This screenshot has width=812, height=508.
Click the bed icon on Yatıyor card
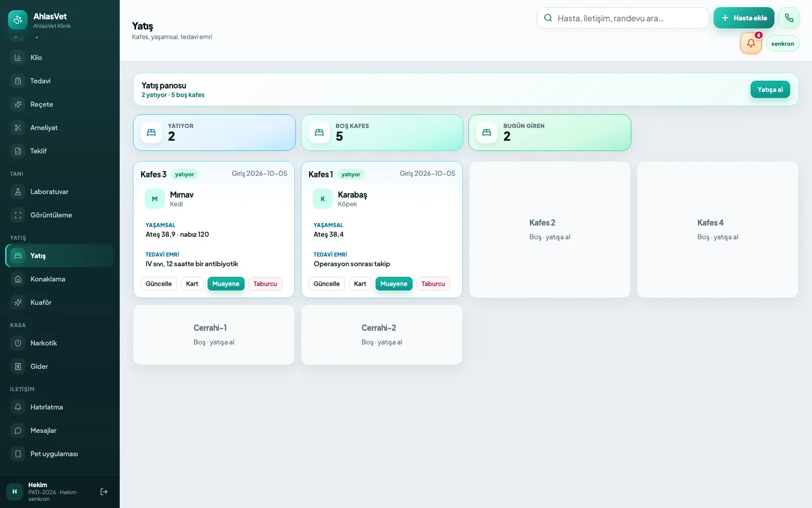[x=151, y=133]
